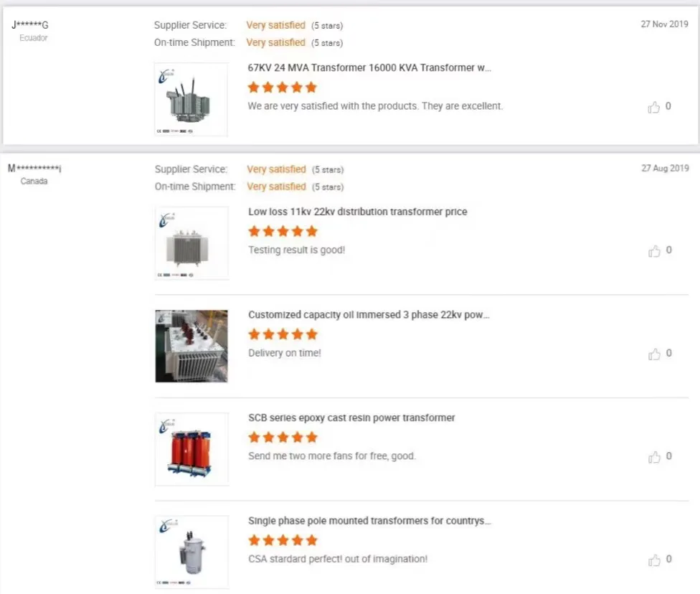Viewport: 700px width, 594px height.
Task: Click thumbs-up on 'Testing result is good!' review
Action: [x=653, y=251]
